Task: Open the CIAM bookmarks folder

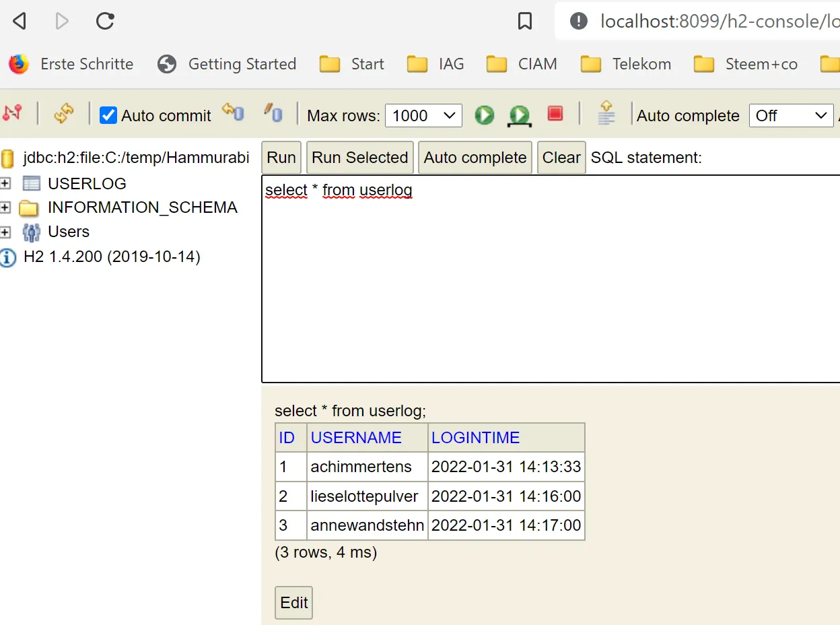Action: pos(522,64)
